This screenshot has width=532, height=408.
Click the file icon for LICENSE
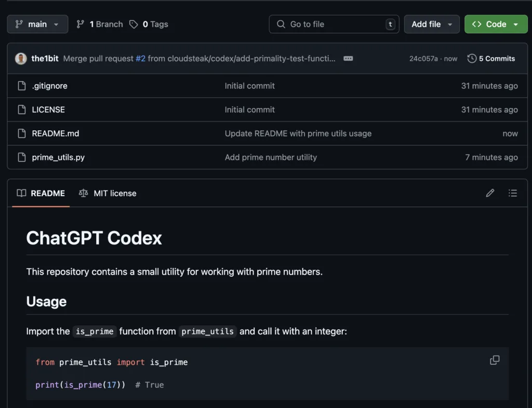pyautogui.click(x=22, y=110)
